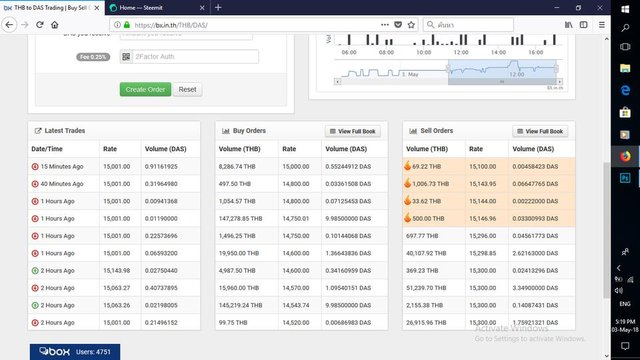
Task: Go back to the previous page
Action: pos(9,25)
